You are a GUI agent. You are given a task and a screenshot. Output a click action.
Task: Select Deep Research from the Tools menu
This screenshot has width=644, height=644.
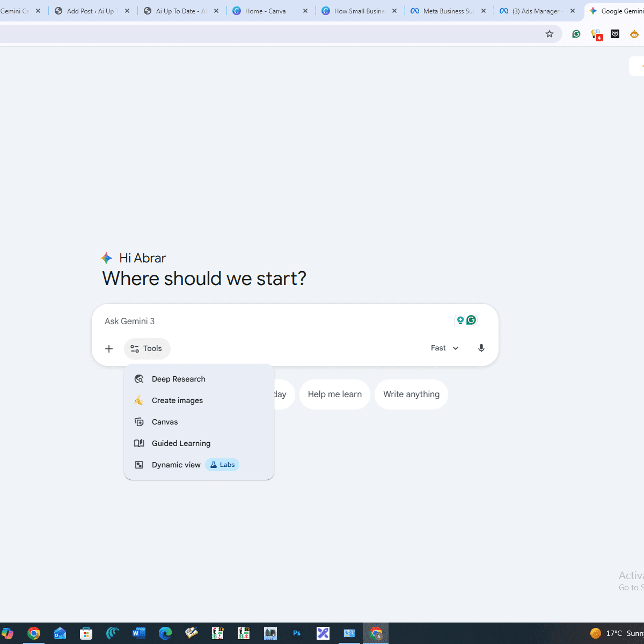[x=178, y=379]
